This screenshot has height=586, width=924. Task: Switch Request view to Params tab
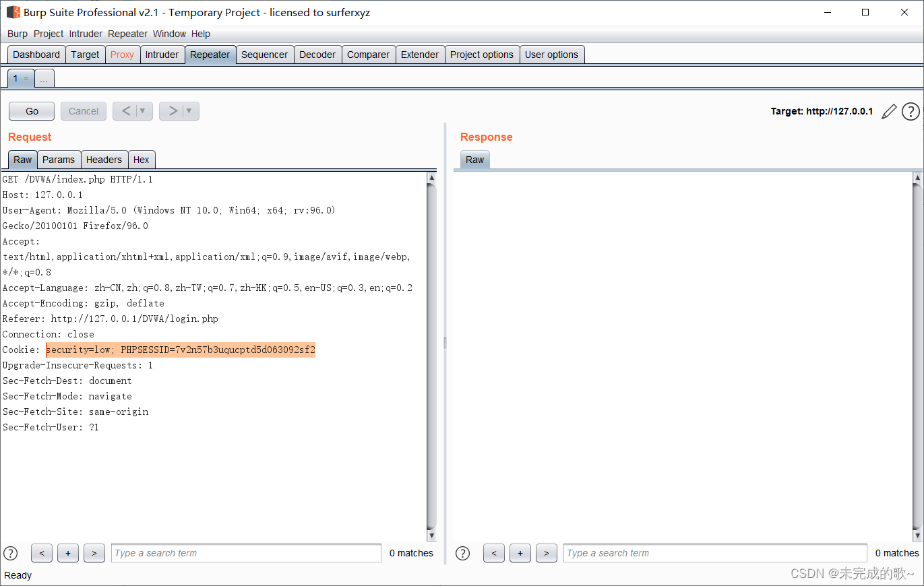tap(59, 160)
